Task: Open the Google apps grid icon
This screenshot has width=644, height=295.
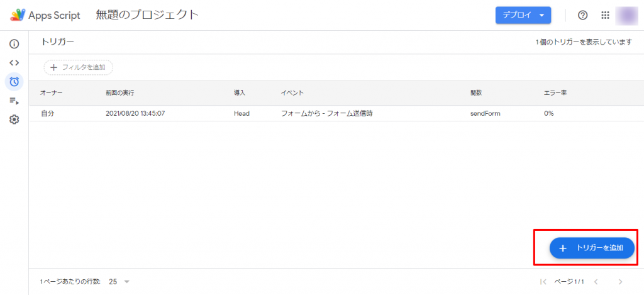Action: click(x=605, y=15)
